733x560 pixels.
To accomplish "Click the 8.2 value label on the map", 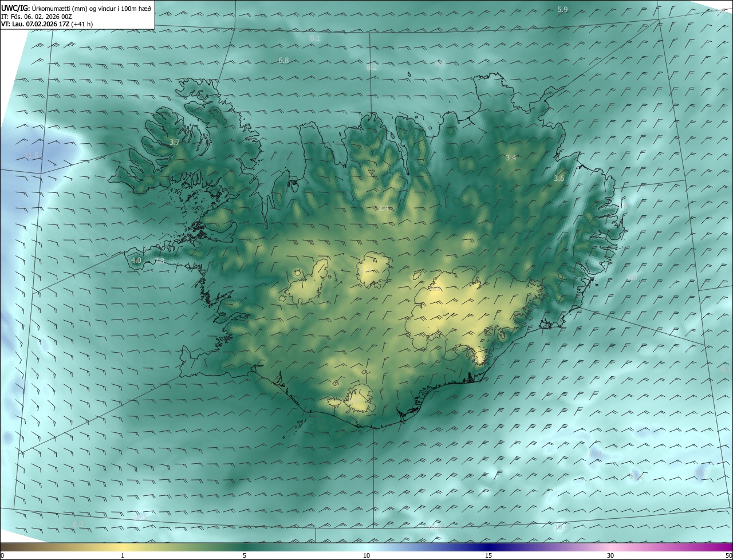I will [372, 68].
